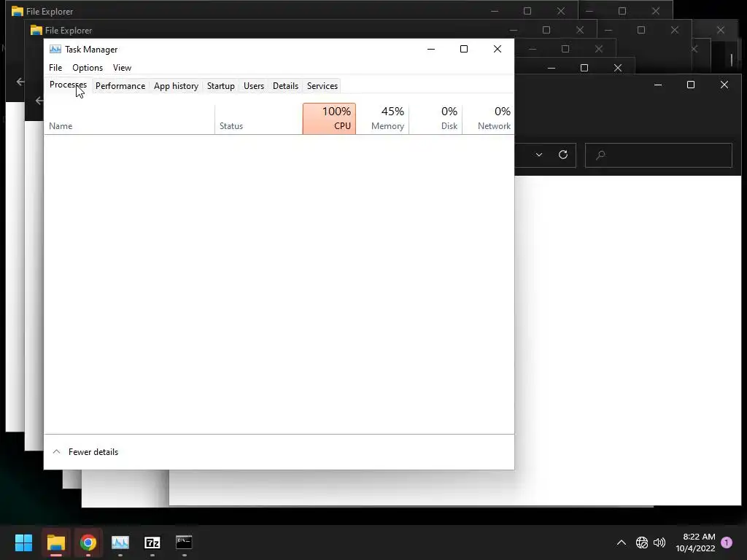This screenshot has height=560, width=747.
Task: Maximize the Task Manager window
Action: (464, 49)
